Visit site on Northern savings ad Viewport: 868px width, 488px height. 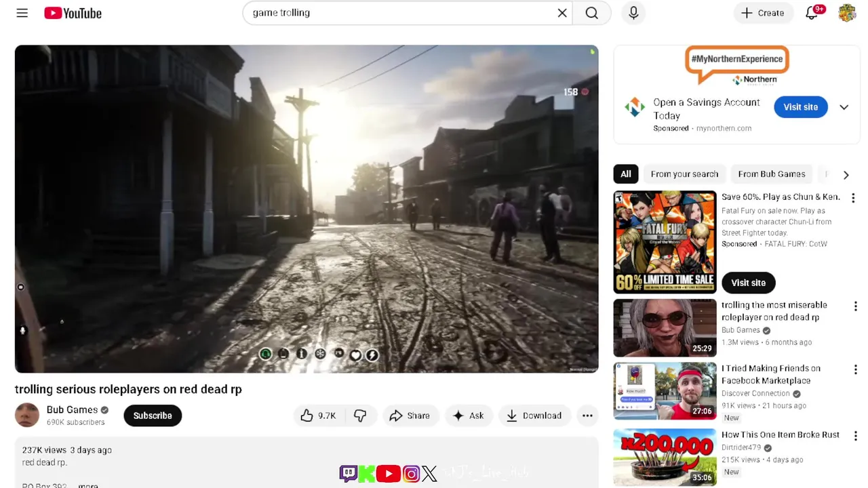point(801,107)
